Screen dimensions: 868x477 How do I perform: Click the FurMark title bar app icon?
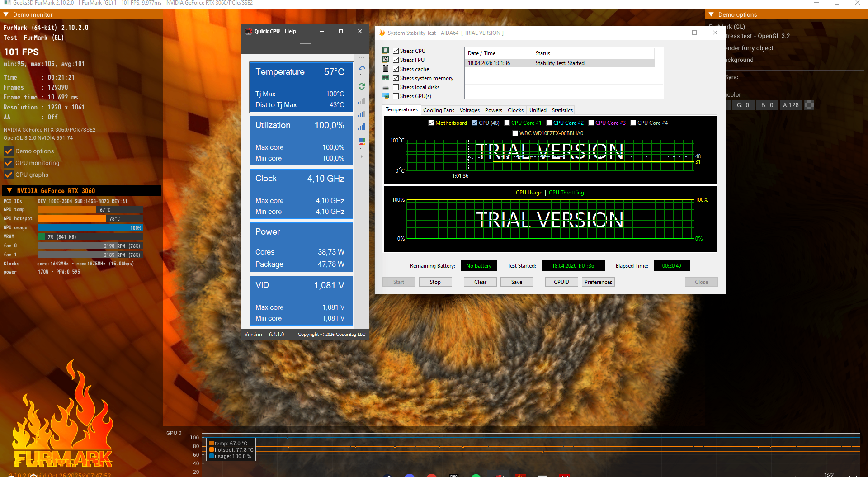(x=7, y=3)
